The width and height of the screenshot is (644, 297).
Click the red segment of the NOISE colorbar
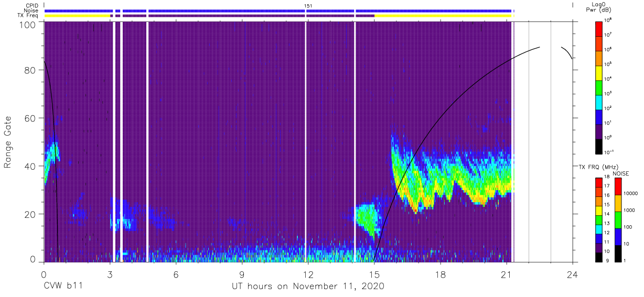pos(618,186)
